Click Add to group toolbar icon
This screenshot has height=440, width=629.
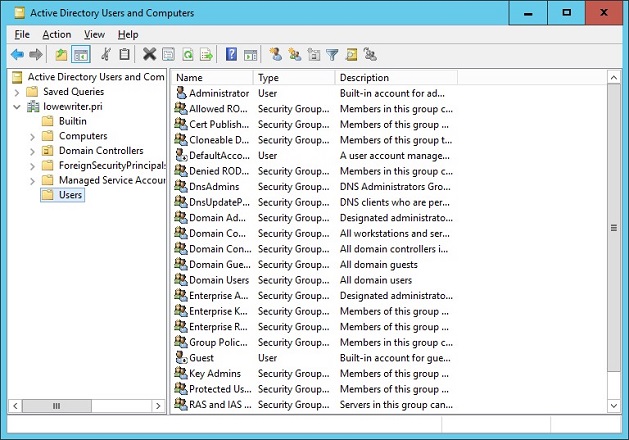click(369, 54)
